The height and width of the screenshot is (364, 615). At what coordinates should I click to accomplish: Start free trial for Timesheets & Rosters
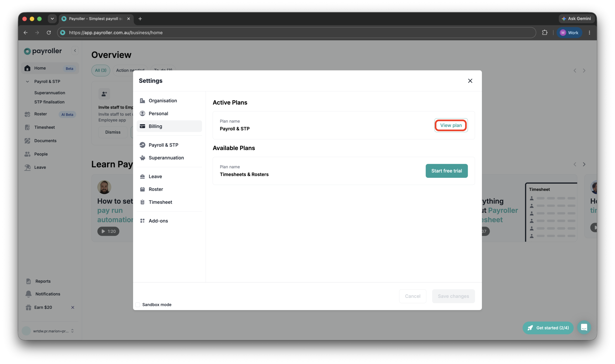[446, 171]
